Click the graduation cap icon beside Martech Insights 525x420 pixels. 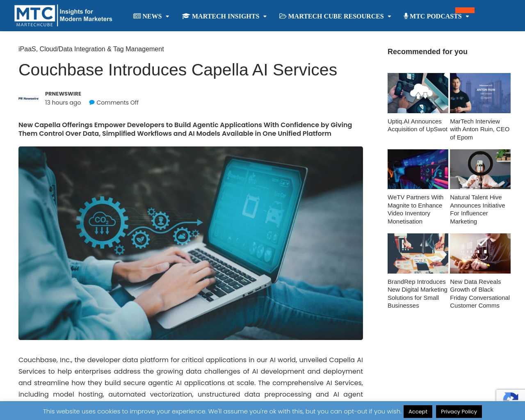click(x=186, y=16)
